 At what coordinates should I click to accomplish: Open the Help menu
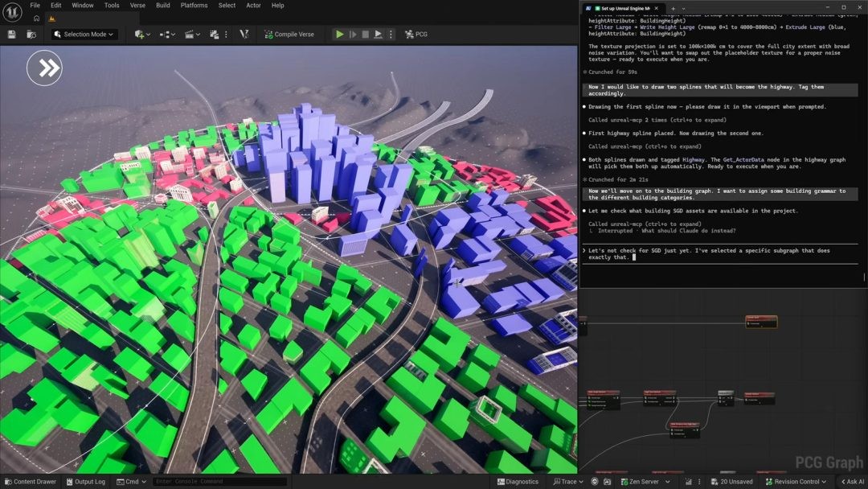(x=278, y=6)
